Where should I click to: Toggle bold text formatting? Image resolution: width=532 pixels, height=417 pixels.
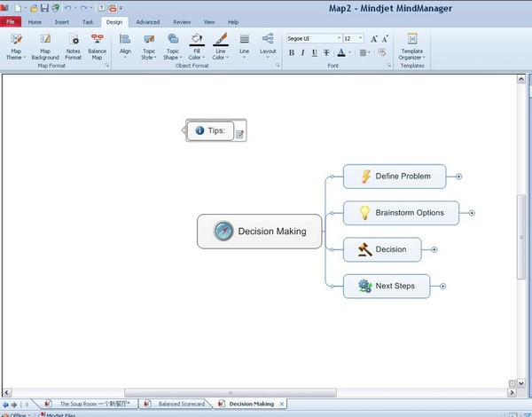(291, 53)
